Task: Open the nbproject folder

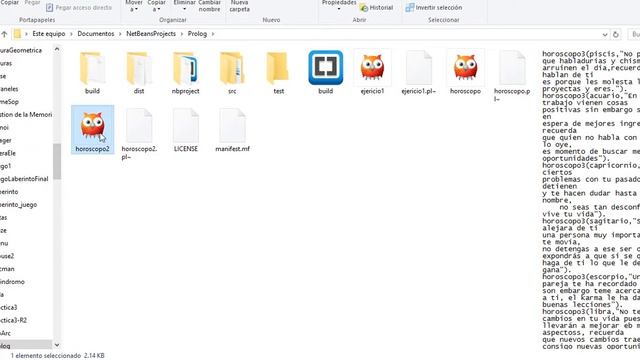Action: pos(186,73)
